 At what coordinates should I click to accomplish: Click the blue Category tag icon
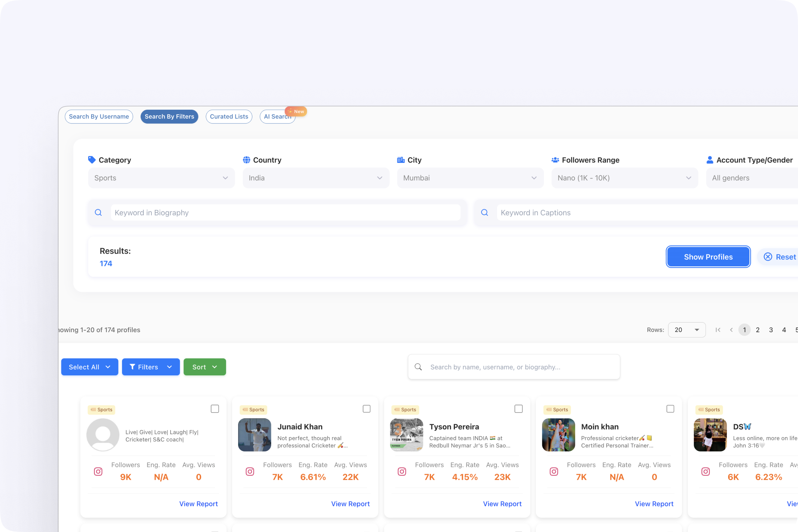click(92, 160)
